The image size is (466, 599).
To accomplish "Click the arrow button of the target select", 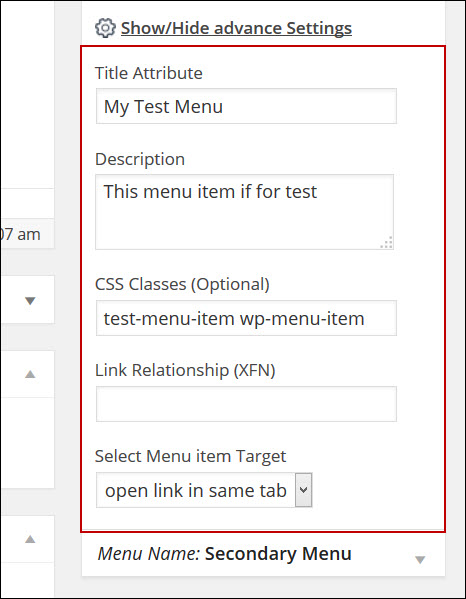I will click(x=304, y=490).
